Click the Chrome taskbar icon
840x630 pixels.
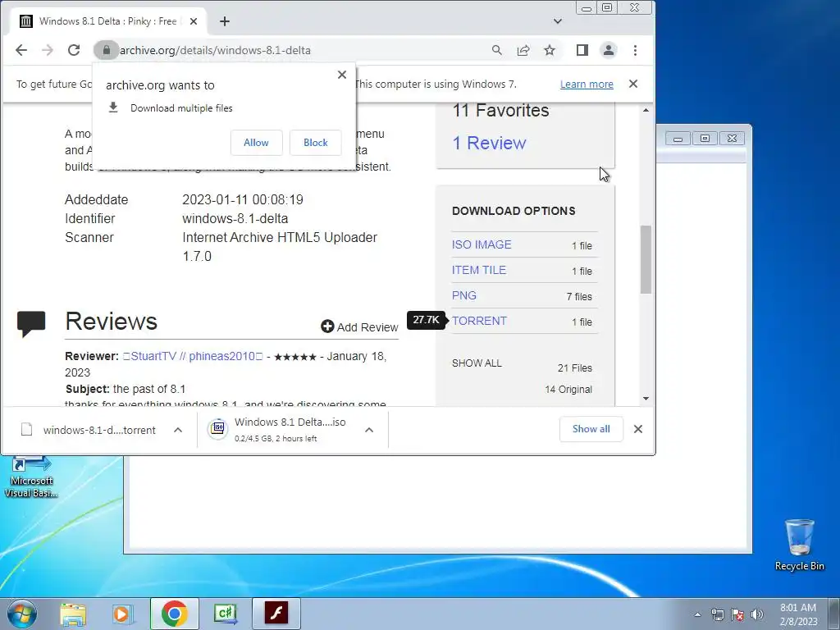[x=174, y=614]
